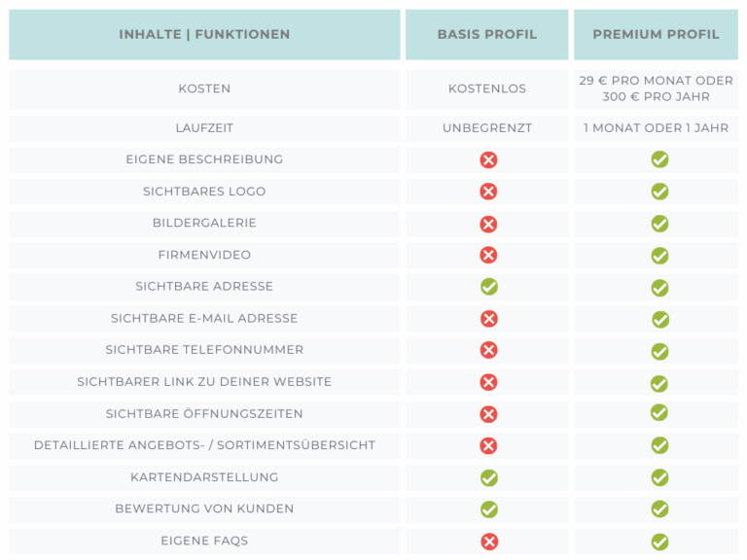Click the Kostenlos cell text
Viewport: 747px width, 560px height.
(x=487, y=88)
